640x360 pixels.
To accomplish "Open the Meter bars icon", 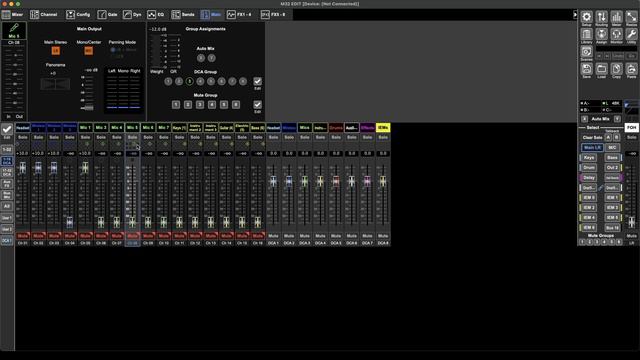I will point(616,17).
